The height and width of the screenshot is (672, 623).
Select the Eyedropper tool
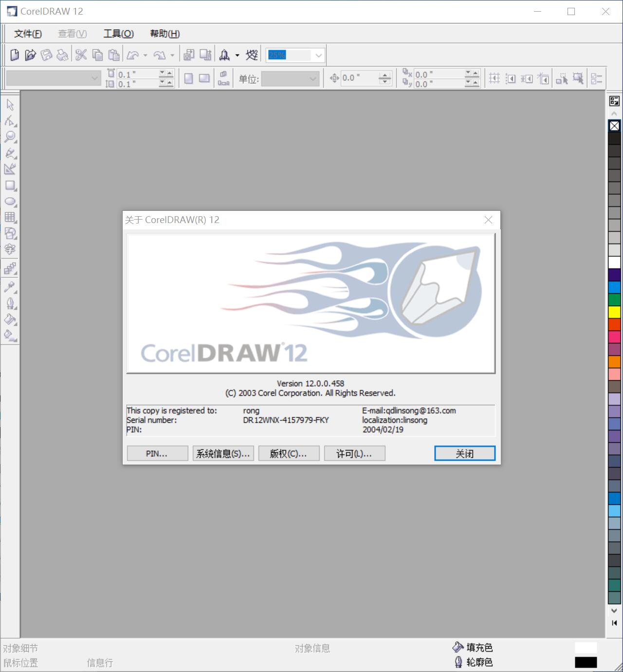coord(10,286)
